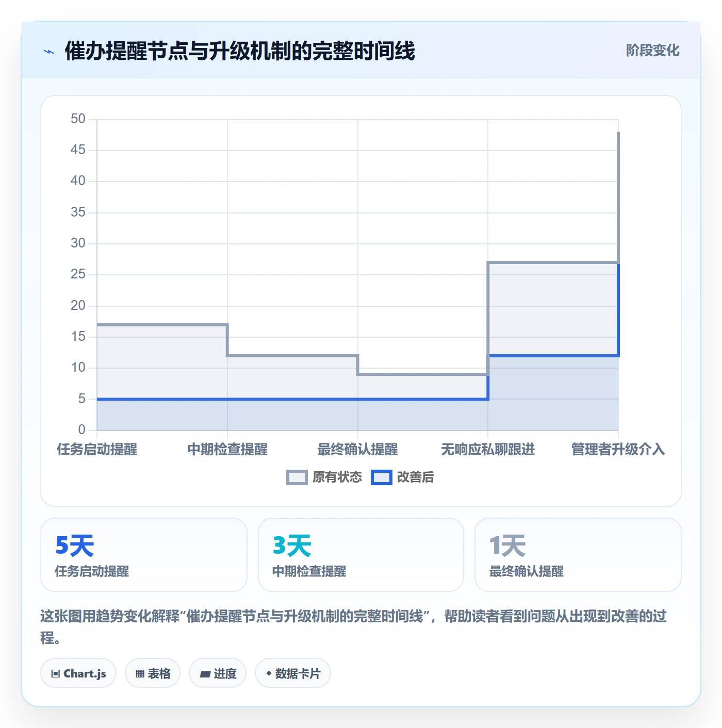Click the 改善后 legend label

[416, 477]
